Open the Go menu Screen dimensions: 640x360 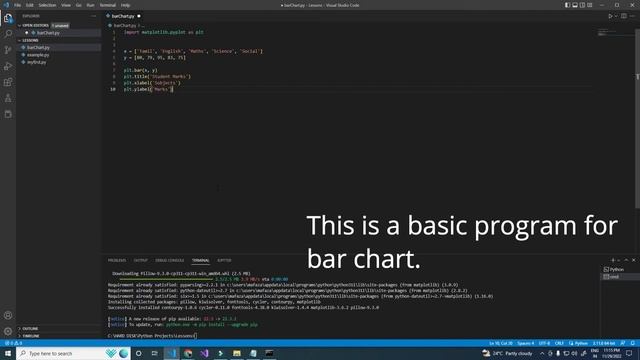[x=79, y=5]
